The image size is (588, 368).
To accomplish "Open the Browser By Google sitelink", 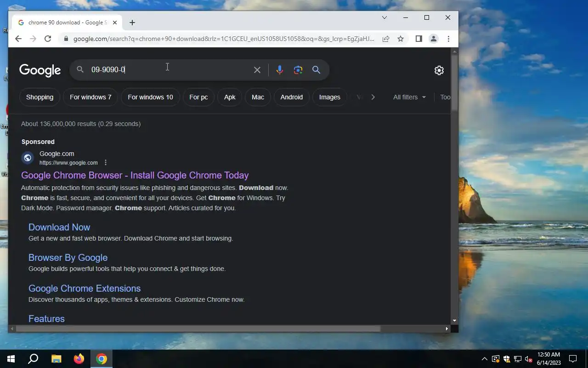I will tap(68, 258).
